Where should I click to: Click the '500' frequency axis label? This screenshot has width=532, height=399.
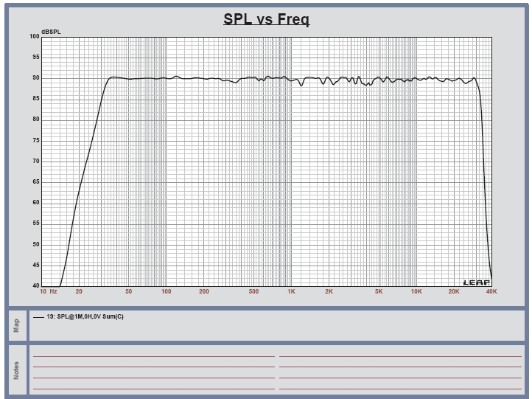pos(253,292)
